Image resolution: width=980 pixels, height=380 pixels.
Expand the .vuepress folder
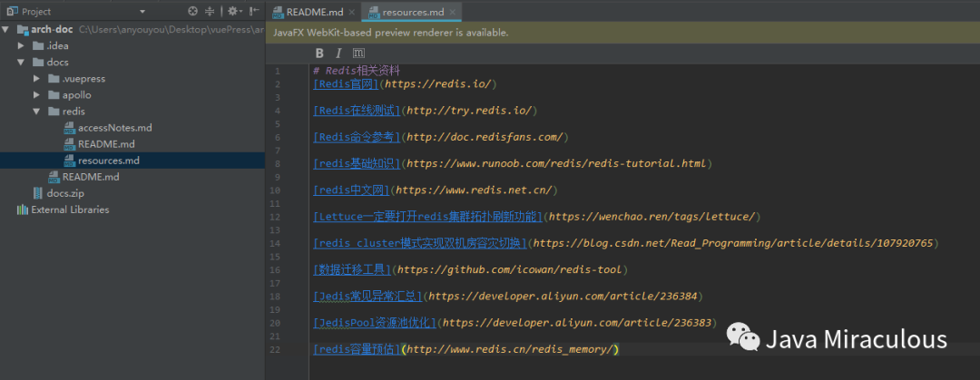pos(37,79)
